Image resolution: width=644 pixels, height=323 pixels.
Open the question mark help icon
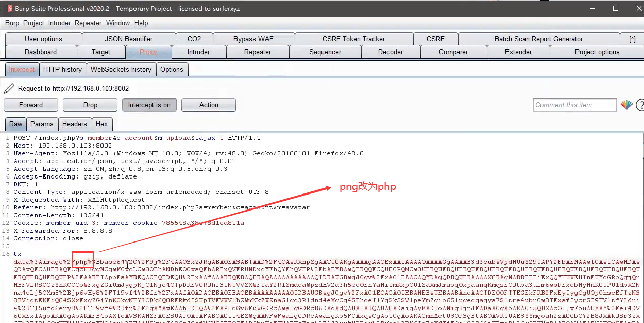[640, 105]
